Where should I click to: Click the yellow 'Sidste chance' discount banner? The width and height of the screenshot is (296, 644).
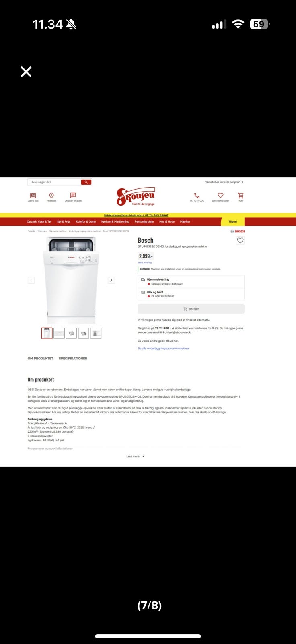tap(136, 215)
